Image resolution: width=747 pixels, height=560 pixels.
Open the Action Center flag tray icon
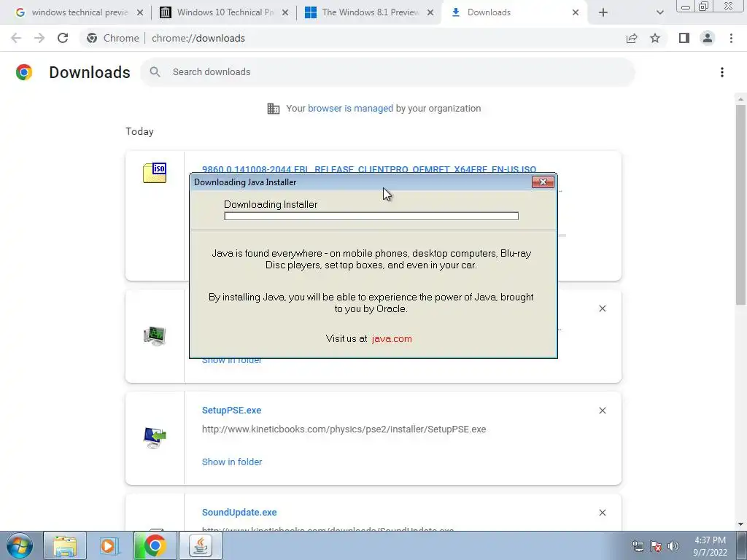[x=656, y=545]
